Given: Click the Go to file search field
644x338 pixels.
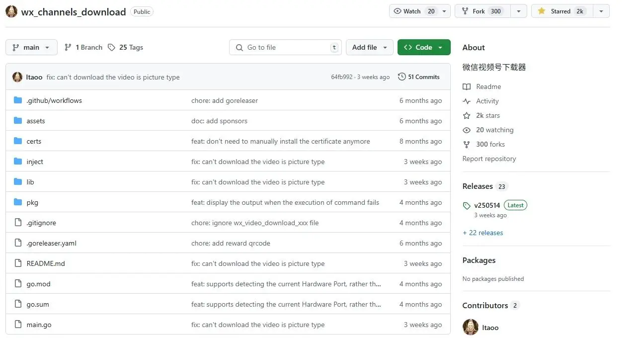Looking at the screenshot, I should (x=286, y=47).
